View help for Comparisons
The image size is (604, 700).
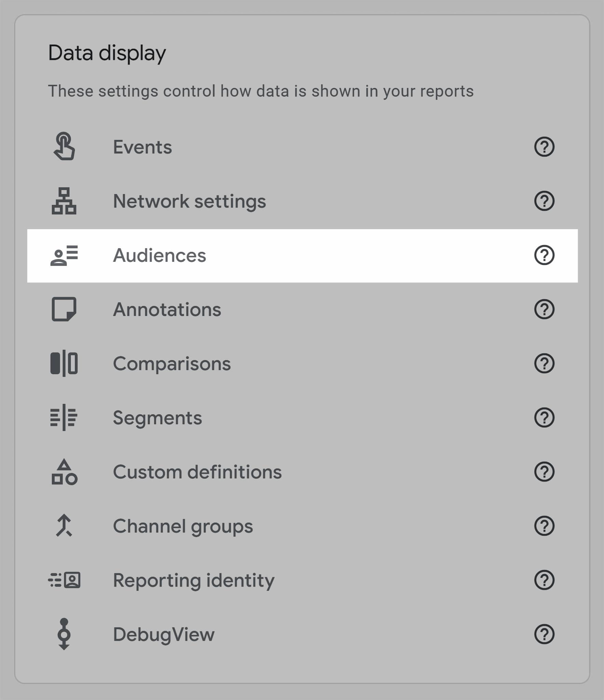pos(544,363)
